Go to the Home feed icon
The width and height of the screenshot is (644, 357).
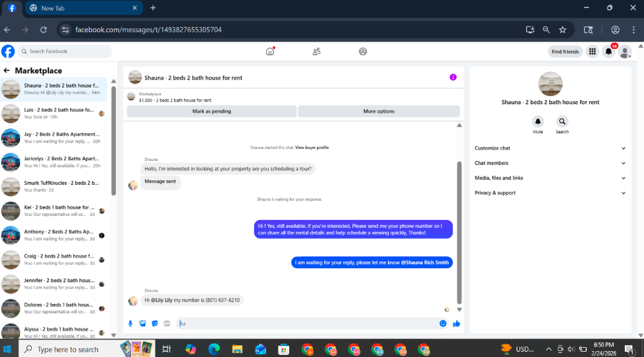pos(270,52)
